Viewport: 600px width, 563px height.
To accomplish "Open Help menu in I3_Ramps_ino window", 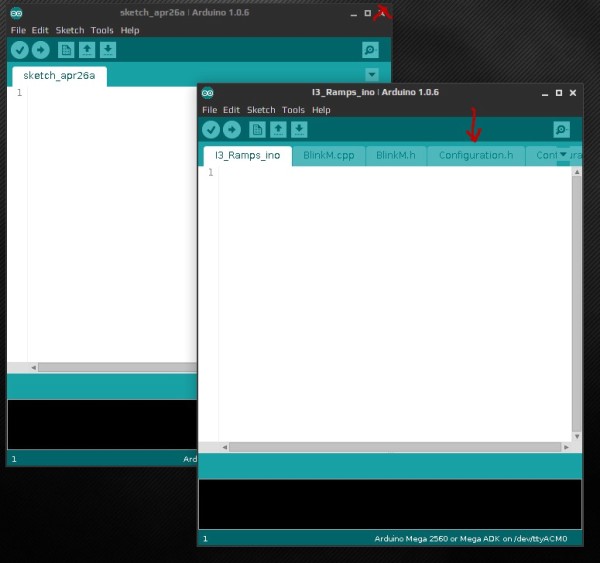I will [x=321, y=110].
